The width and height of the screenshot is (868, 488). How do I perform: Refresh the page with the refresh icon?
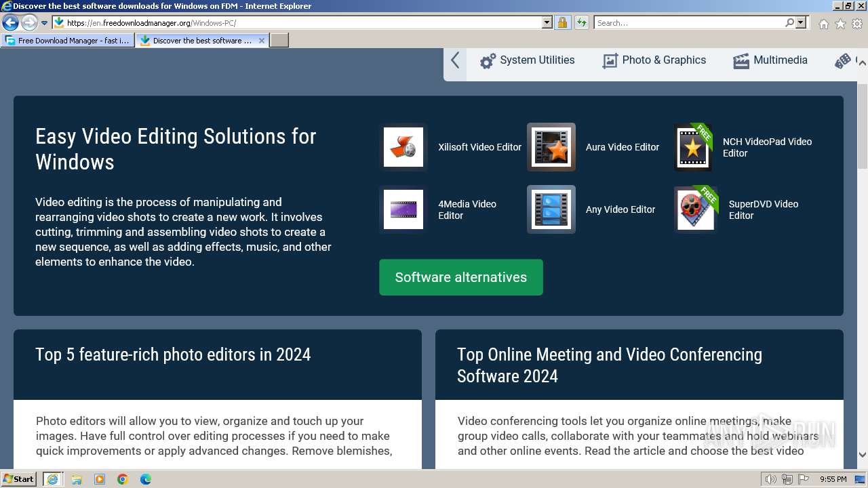point(581,23)
